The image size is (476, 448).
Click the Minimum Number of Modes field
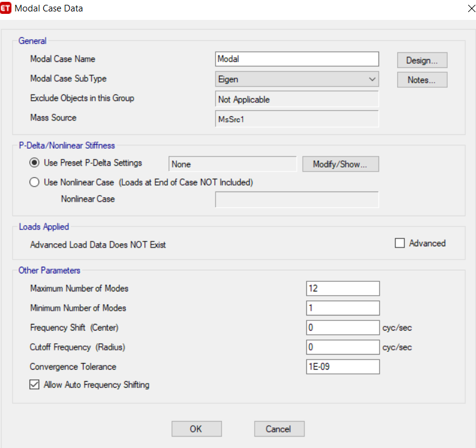tap(343, 308)
